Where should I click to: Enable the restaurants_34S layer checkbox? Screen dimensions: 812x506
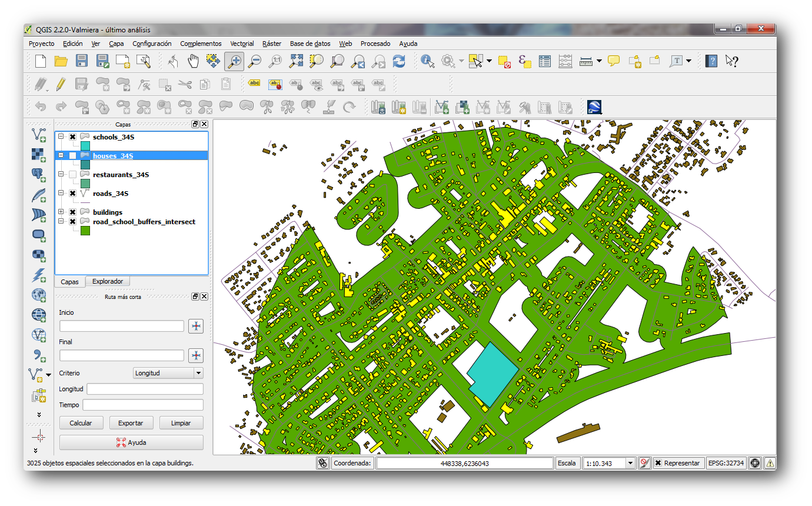pyautogui.click(x=72, y=174)
